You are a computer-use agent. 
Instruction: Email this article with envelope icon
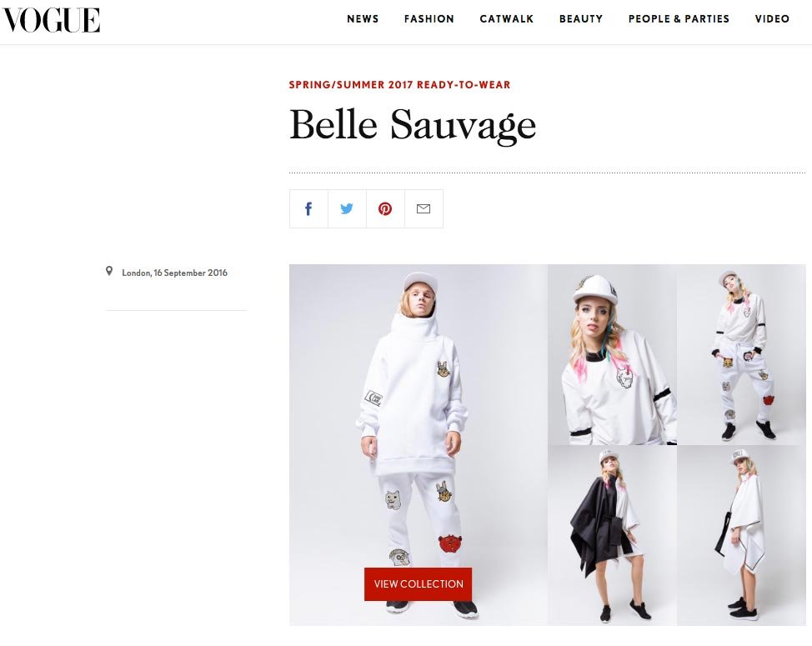[424, 208]
